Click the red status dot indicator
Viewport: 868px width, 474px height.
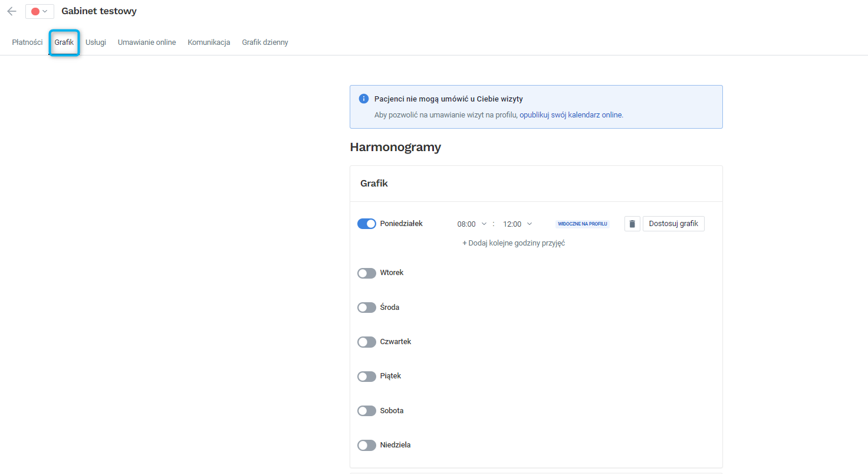point(35,11)
